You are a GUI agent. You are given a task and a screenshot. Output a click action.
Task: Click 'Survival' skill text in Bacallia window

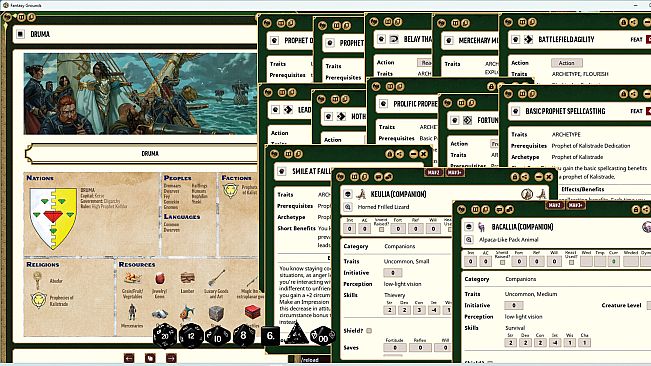pos(515,328)
